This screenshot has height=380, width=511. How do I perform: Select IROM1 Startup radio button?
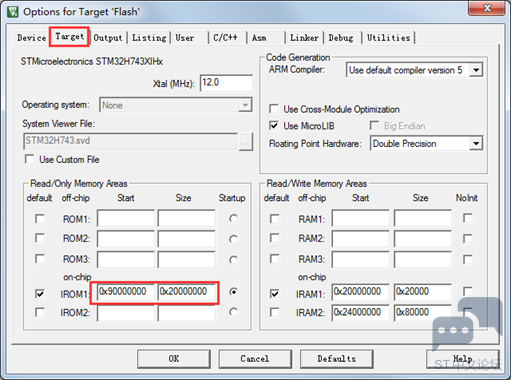click(x=233, y=292)
